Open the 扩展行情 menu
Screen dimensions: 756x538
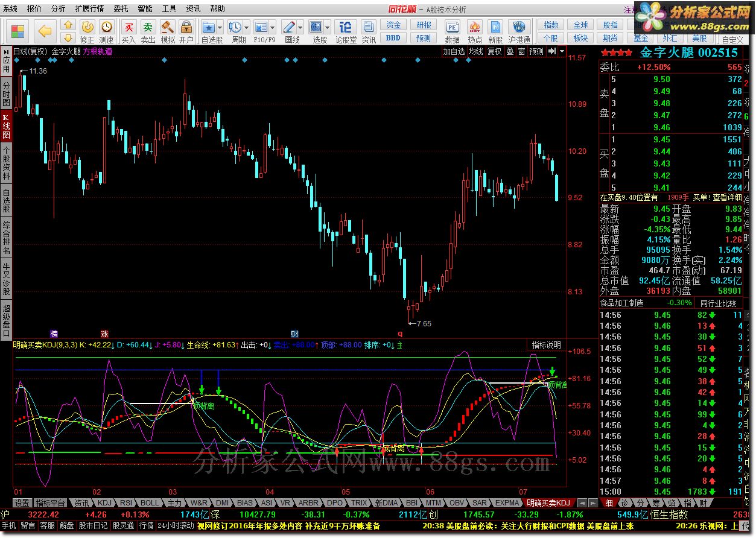[x=89, y=9]
